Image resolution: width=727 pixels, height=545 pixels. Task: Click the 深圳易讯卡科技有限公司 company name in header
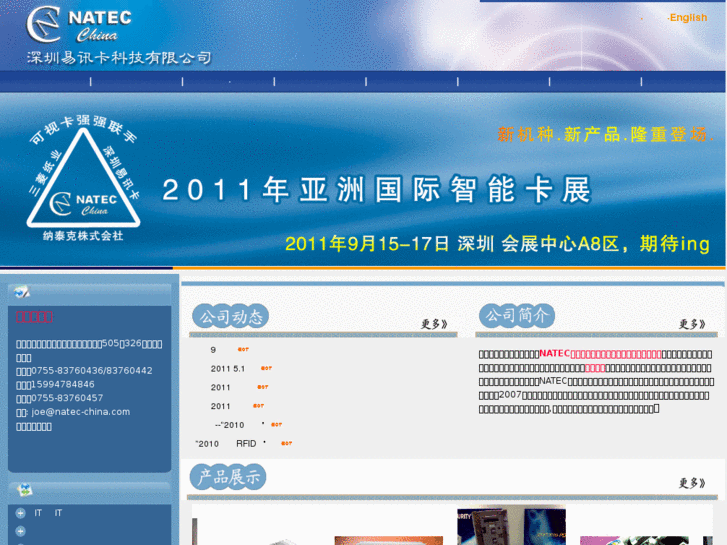pyautogui.click(x=119, y=58)
